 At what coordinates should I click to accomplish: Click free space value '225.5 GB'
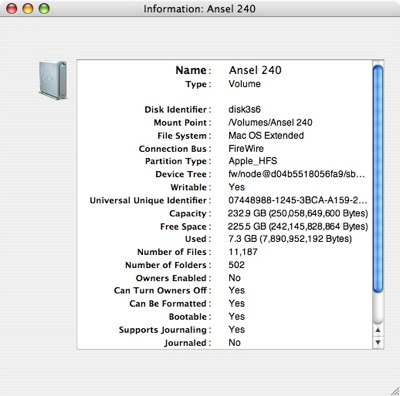pyautogui.click(x=247, y=226)
